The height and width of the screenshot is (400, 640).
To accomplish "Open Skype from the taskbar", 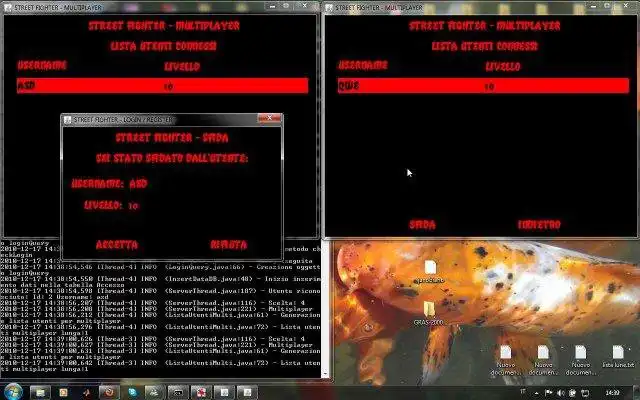I will [133, 393].
